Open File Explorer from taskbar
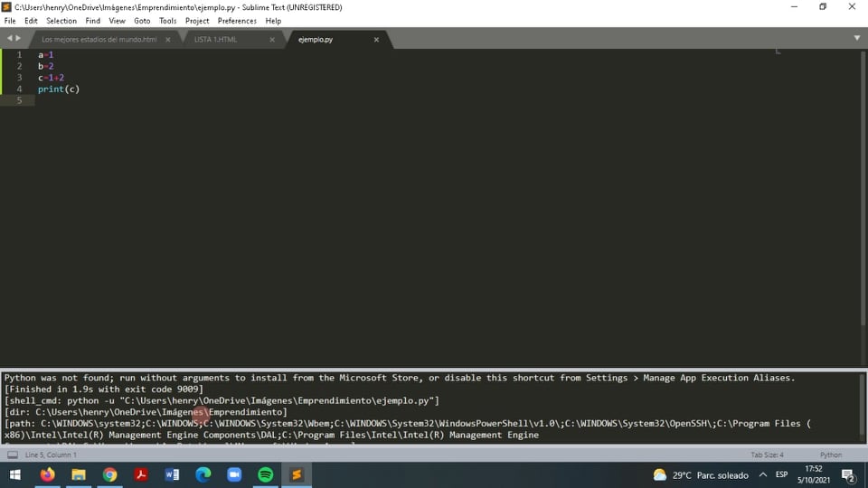The width and height of the screenshot is (868, 488). (79, 474)
